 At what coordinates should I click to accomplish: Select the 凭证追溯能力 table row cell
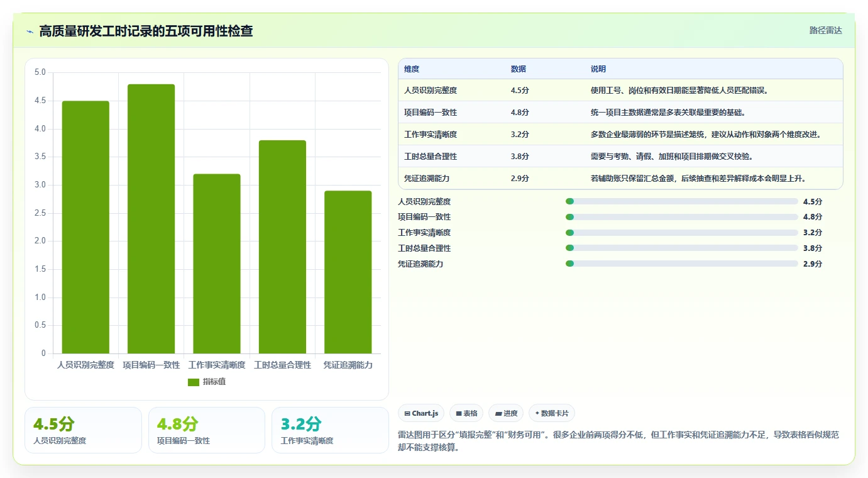(427, 178)
